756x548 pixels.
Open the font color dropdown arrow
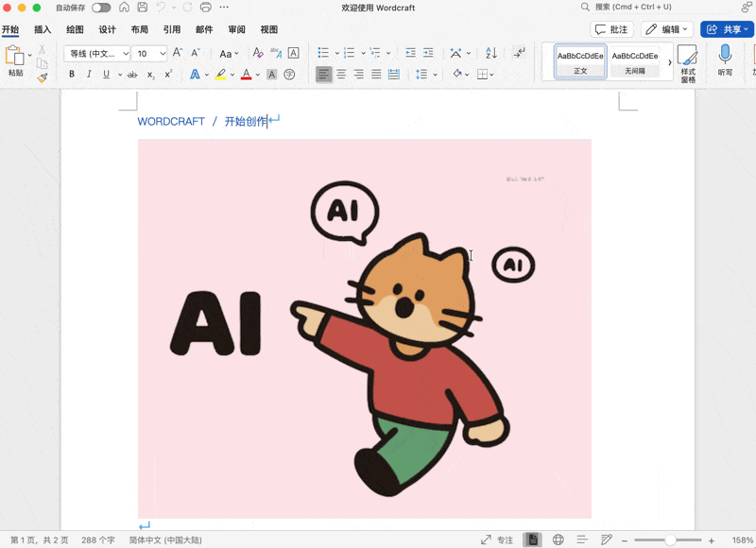(258, 75)
